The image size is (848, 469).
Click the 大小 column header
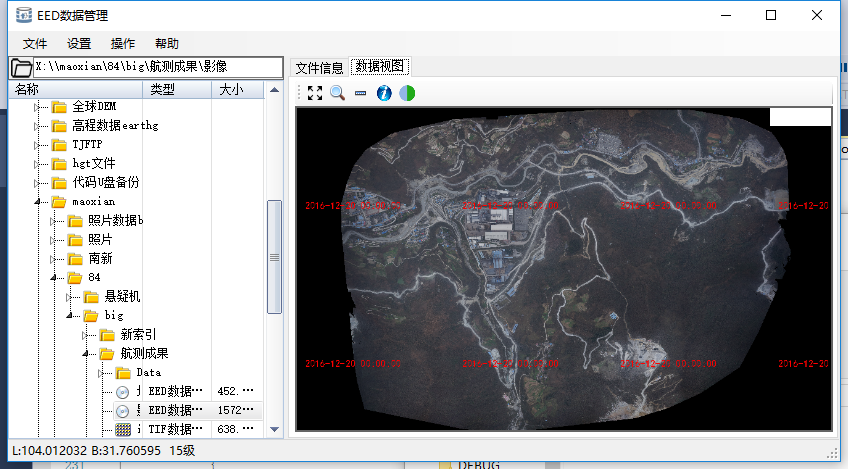(230, 90)
